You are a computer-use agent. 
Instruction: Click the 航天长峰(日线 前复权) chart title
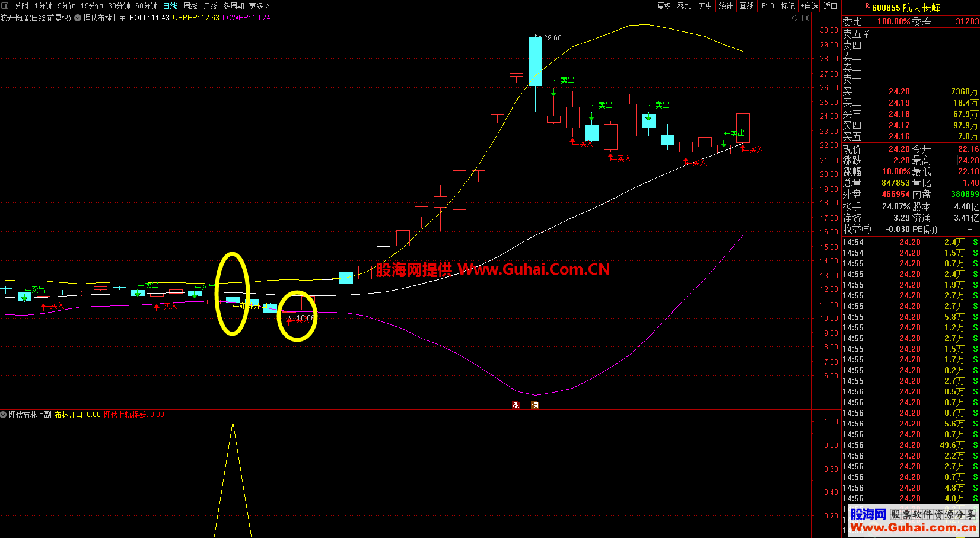tap(36, 18)
